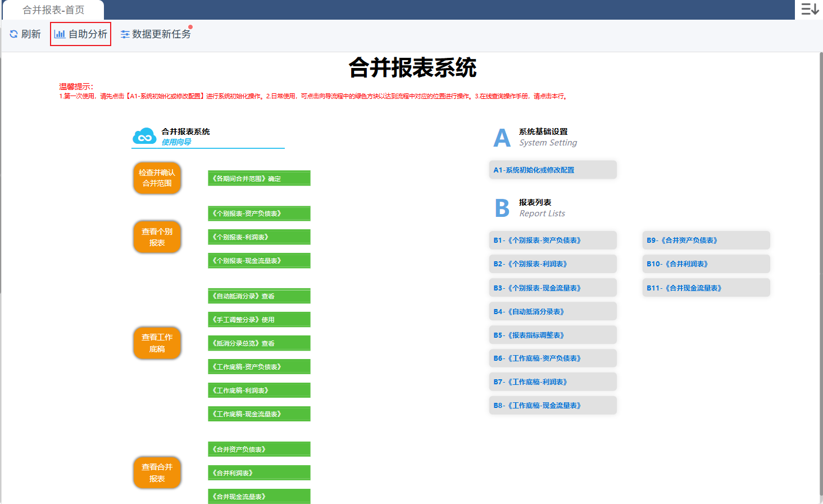This screenshot has height=504, width=823.
Task: Open B9-《合并资产负债表》 report
Action: click(706, 240)
